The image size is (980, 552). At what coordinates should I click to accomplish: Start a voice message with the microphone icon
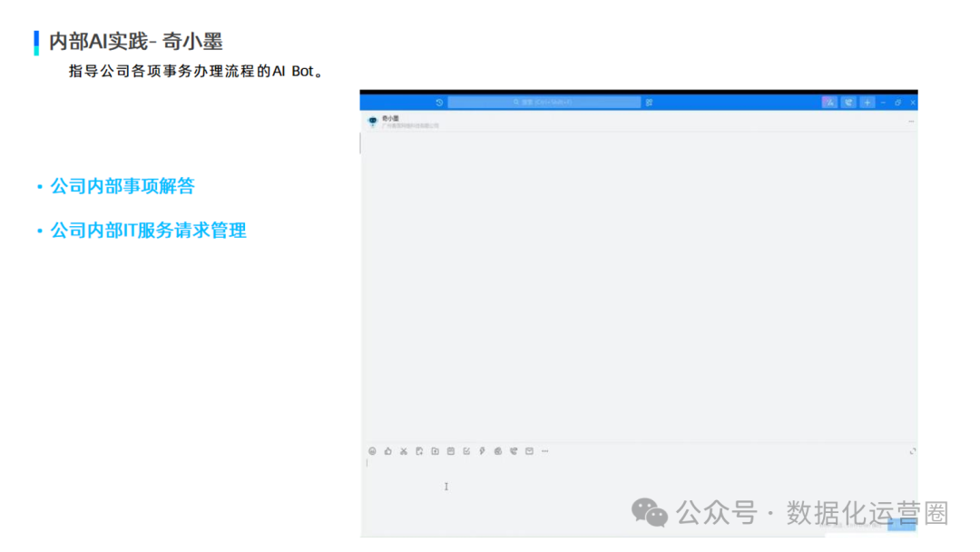point(482,451)
